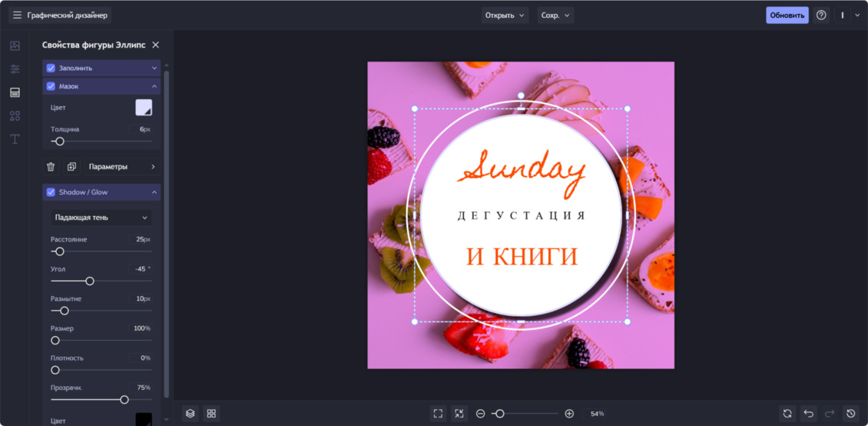Select the И КНИГИ text on canvas
This screenshot has width=868, height=426.
coord(522,257)
